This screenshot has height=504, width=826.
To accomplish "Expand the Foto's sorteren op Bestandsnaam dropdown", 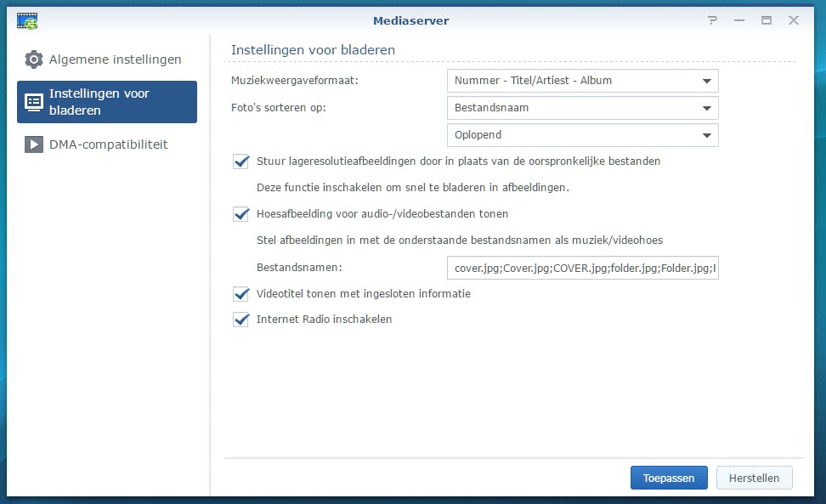I will click(582, 108).
